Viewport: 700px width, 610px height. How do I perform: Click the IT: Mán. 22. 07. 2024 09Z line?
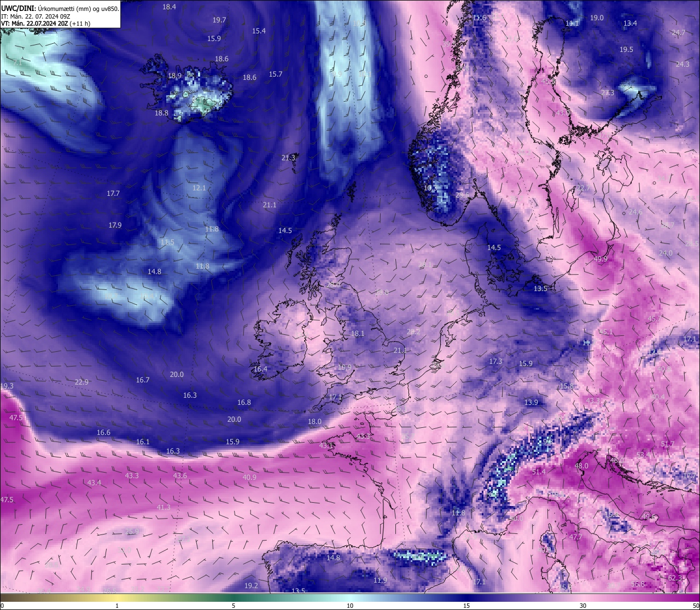(x=35, y=16)
